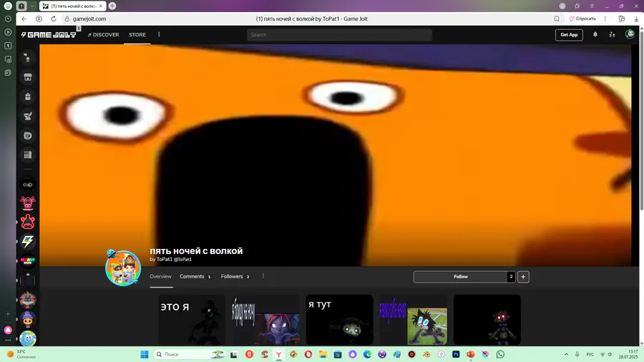Add new panel with plus in browser sidebar
This screenshot has width=644, height=362.
pyautogui.click(x=8, y=314)
